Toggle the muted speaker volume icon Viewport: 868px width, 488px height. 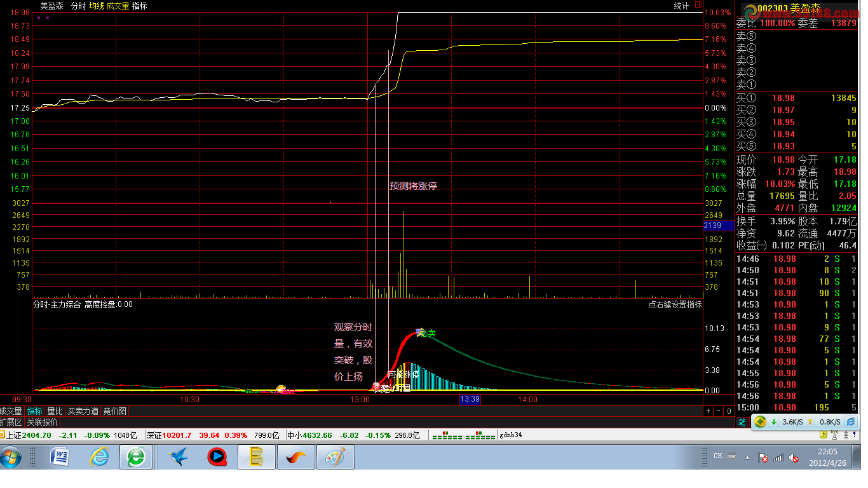tap(793, 457)
